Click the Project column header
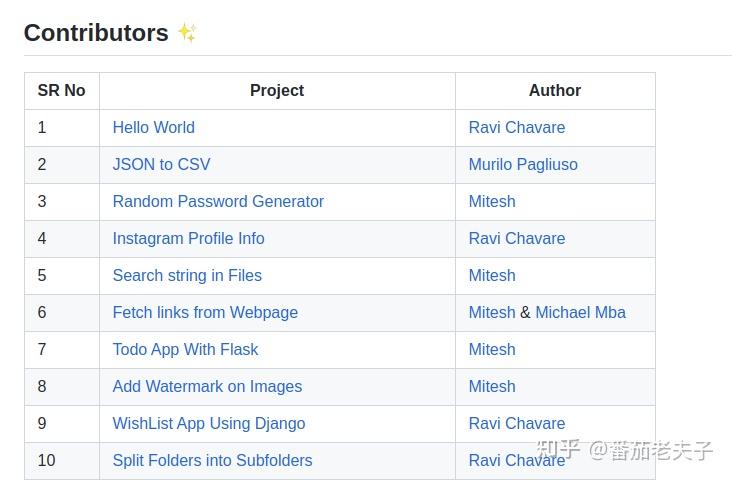The image size is (732, 480). pyautogui.click(x=277, y=90)
